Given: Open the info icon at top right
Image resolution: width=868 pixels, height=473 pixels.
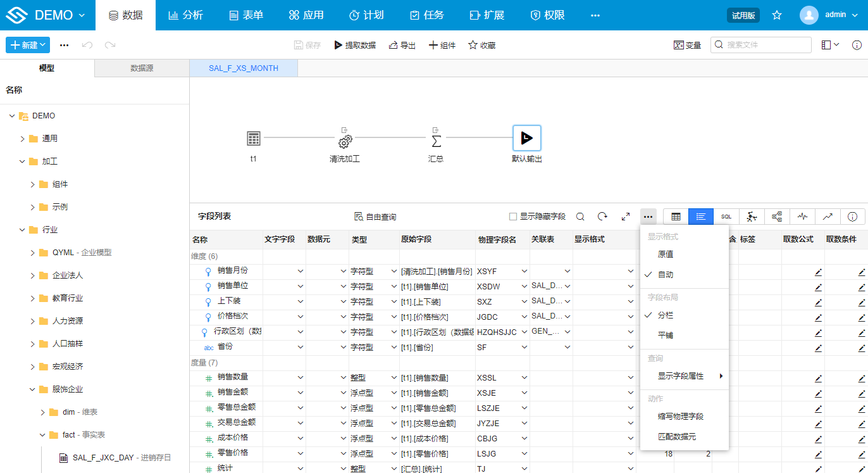Looking at the screenshot, I should point(857,45).
